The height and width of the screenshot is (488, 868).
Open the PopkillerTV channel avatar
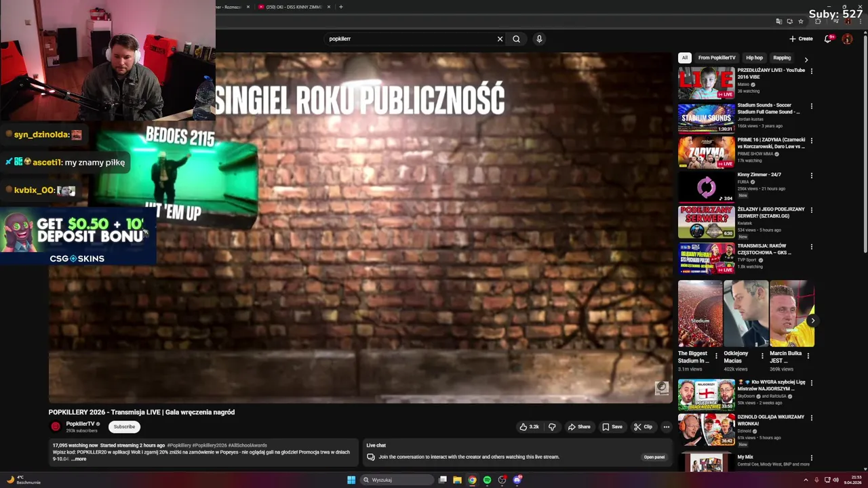56,426
